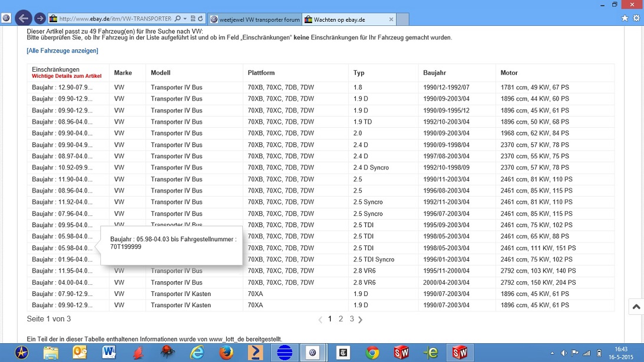Open the newspaper T app in taskbar
Viewport: 644px width, 362px height.
[343, 353]
